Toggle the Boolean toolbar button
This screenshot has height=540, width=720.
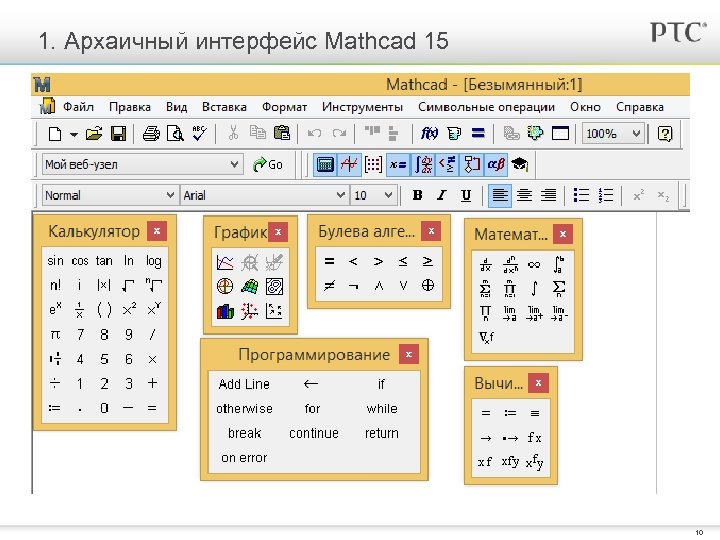[x=447, y=164]
